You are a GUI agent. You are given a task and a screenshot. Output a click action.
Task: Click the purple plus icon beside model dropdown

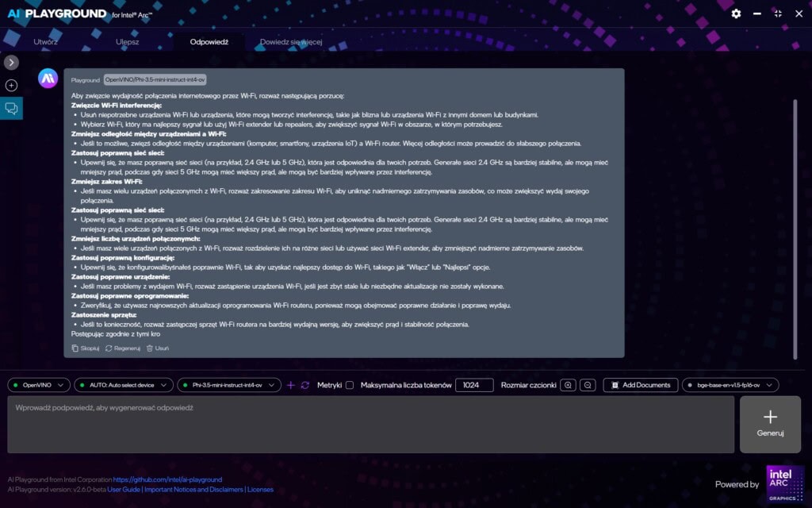(290, 385)
